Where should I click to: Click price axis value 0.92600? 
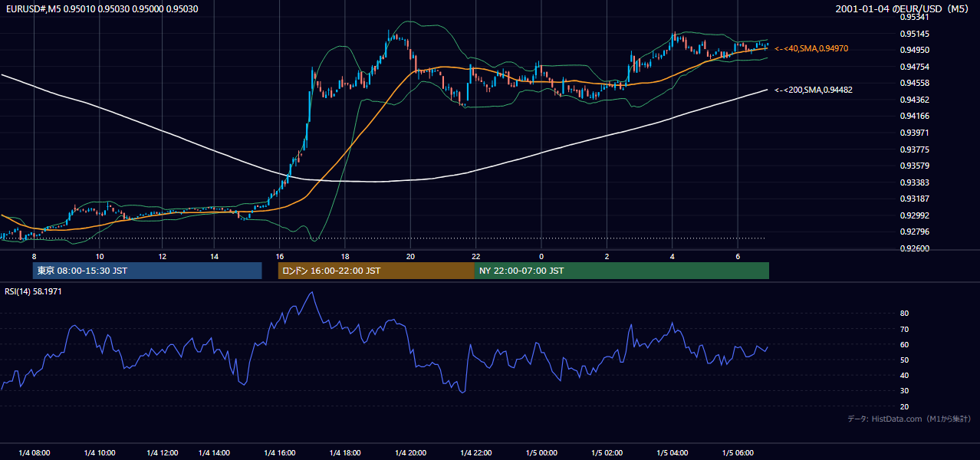point(914,248)
